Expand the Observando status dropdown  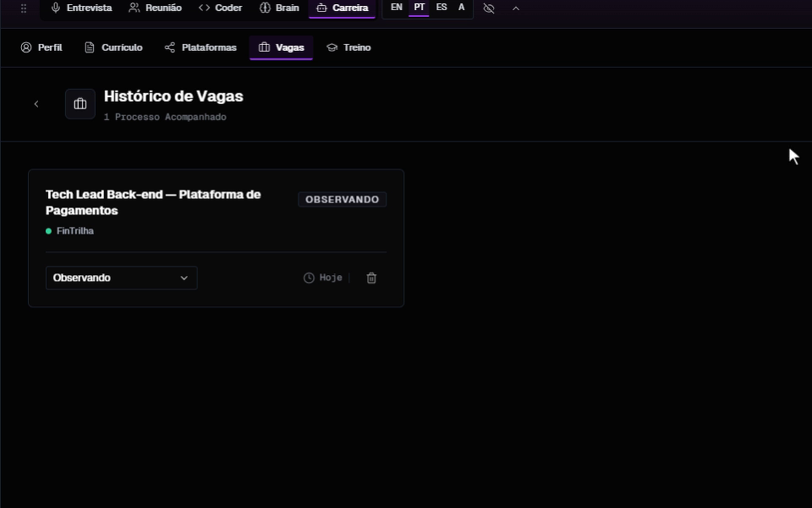122,278
